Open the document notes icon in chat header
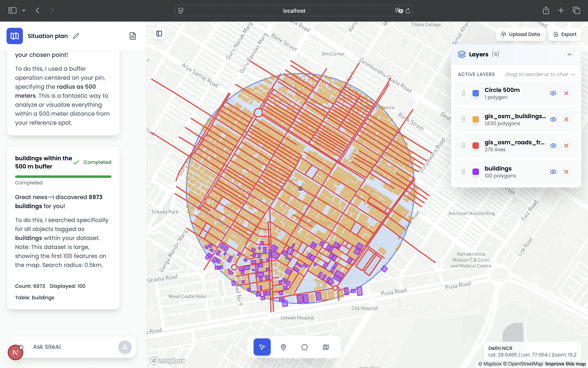This screenshot has width=588, height=368. 133,36
